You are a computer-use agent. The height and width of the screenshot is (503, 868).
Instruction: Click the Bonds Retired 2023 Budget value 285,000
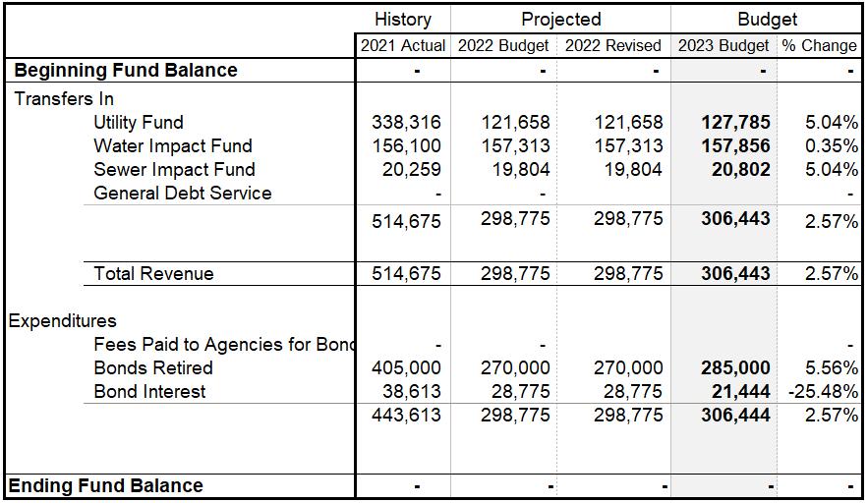[735, 368]
